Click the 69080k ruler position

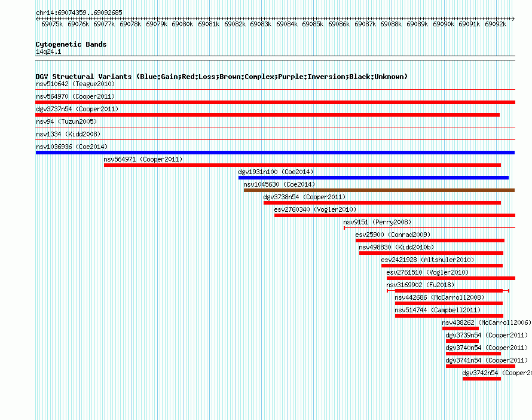tap(182, 24)
